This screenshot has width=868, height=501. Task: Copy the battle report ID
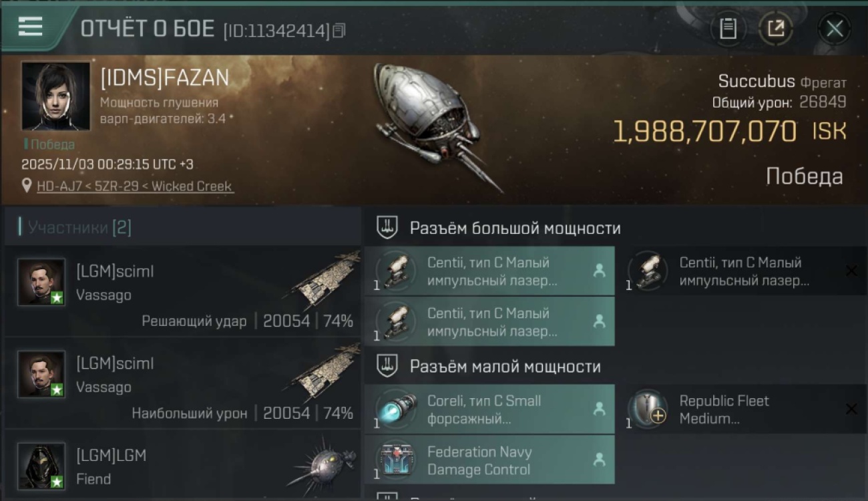339,31
